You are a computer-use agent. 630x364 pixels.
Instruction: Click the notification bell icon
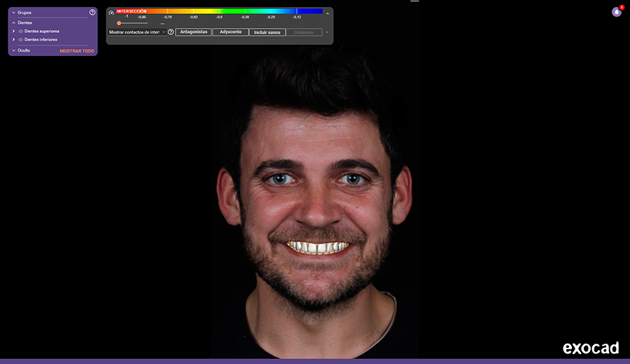(x=616, y=12)
